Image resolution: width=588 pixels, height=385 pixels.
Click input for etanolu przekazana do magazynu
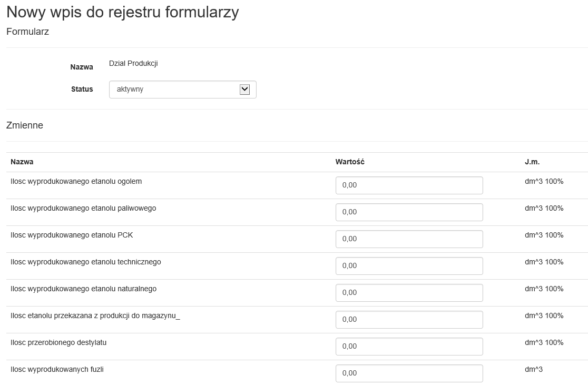click(x=409, y=320)
